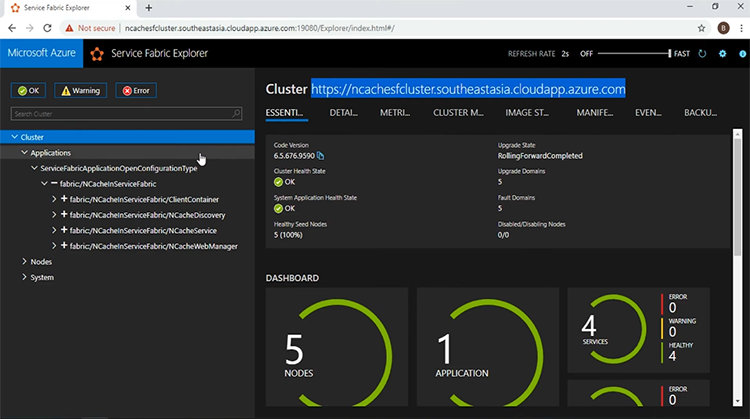Viewport: 750px width, 419px height.
Task: Click the 1 Application dashboard tile
Action: pos(488,347)
